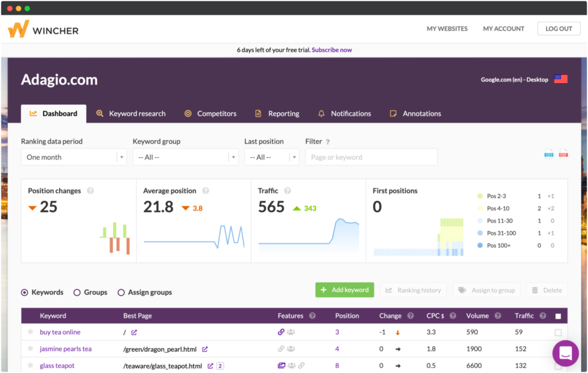Open the Last position dropdown
The height and width of the screenshot is (373, 588).
[x=272, y=157]
